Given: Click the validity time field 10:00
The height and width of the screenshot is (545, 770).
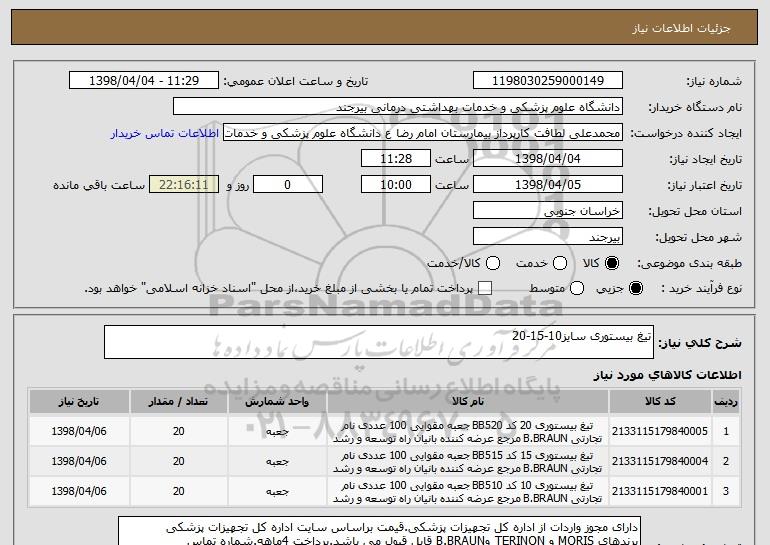Looking at the screenshot, I should point(396,185).
